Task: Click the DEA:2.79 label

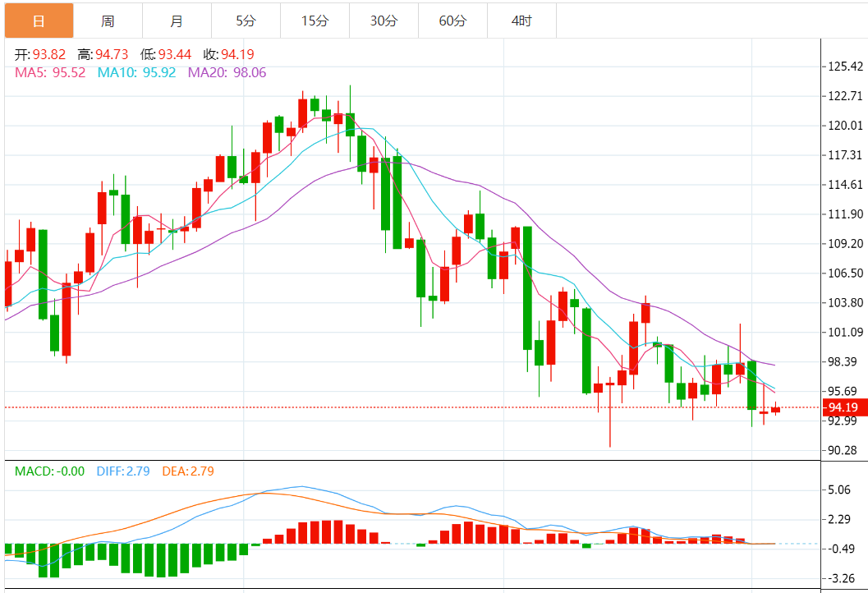Action: coord(188,471)
